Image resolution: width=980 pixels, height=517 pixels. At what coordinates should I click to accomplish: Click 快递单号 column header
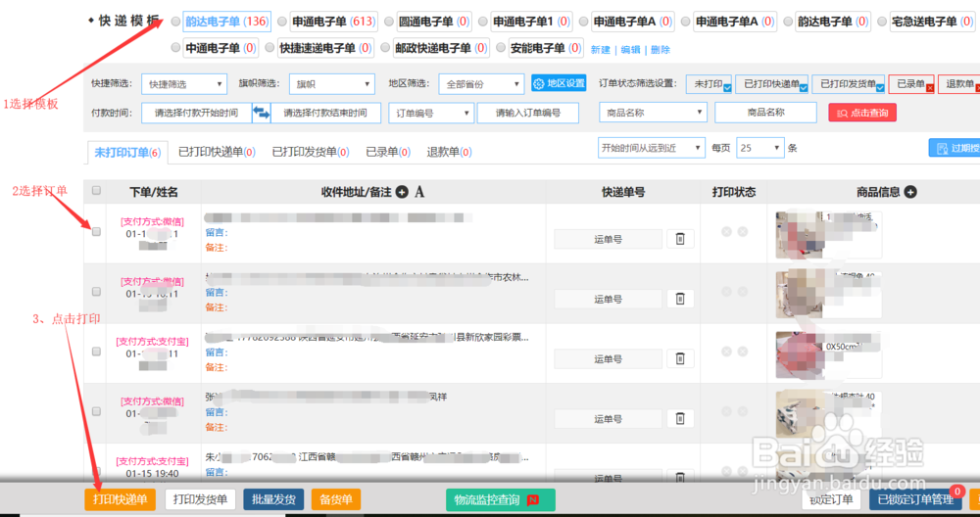point(623,192)
